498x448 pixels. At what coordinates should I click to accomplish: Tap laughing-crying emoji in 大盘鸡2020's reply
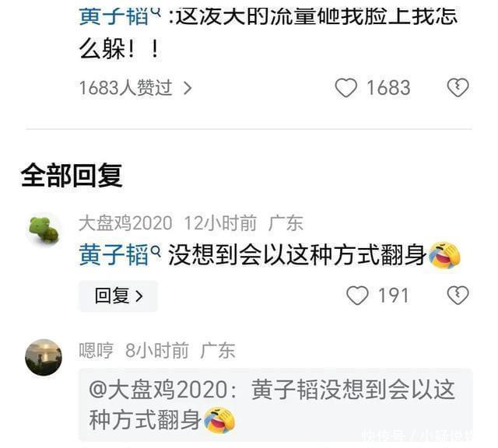[444, 254]
